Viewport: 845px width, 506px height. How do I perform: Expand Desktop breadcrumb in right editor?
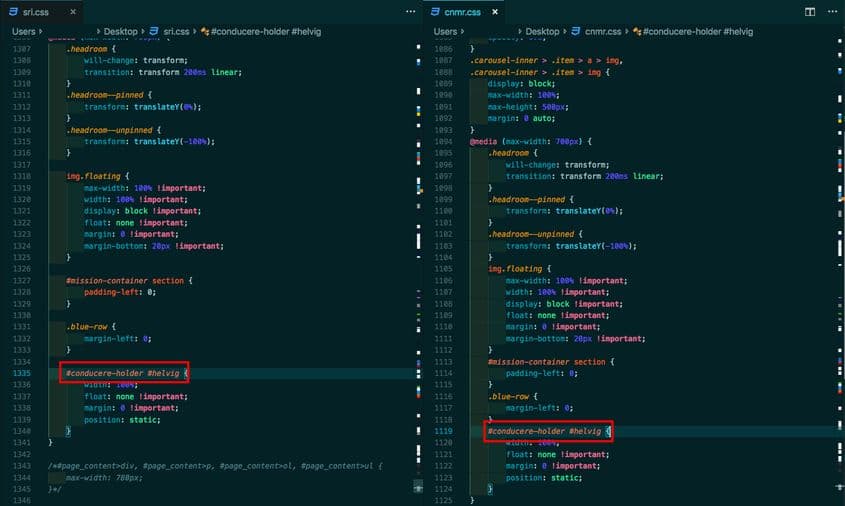541,32
